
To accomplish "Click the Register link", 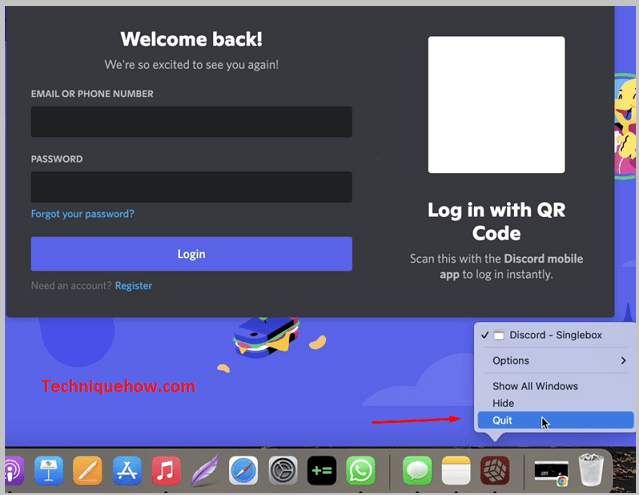I will [x=133, y=286].
